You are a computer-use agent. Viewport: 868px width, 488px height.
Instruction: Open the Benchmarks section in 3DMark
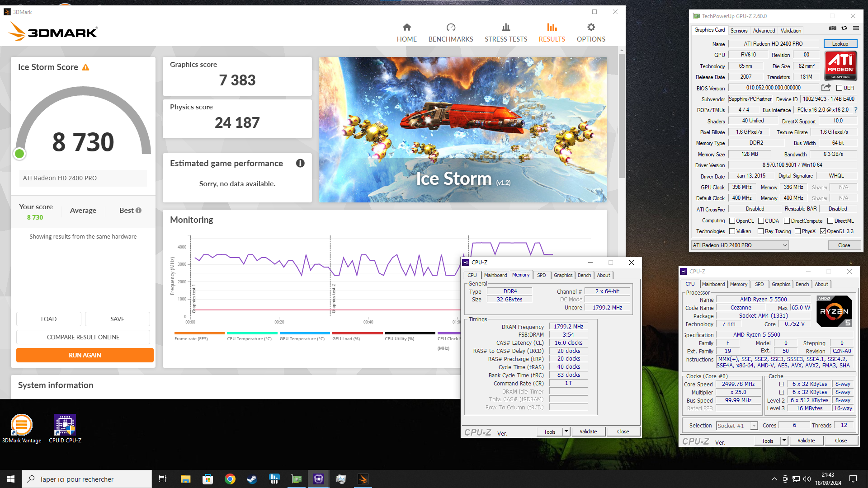pyautogui.click(x=451, y=33)
